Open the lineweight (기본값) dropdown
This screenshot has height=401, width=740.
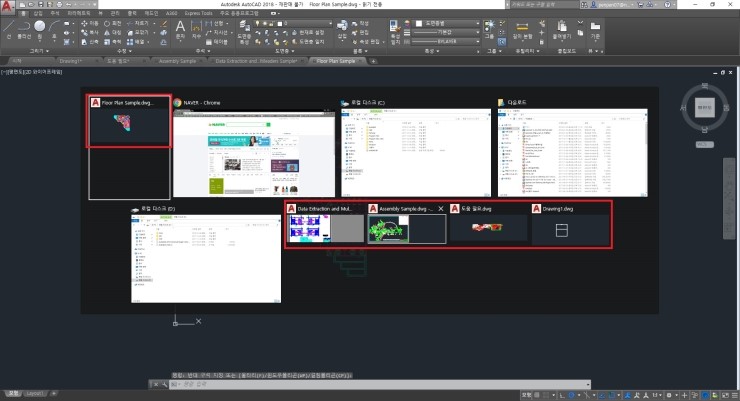click(x=446, y=33)
